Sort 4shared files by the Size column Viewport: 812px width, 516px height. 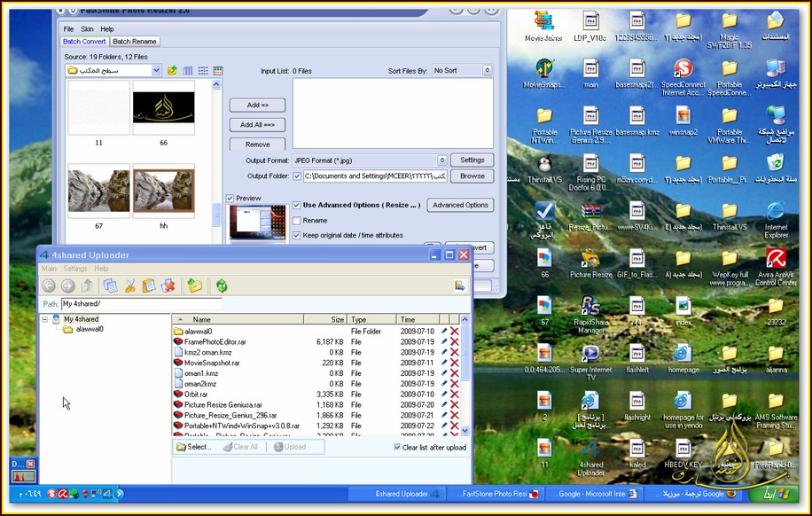tap(324, 320)
